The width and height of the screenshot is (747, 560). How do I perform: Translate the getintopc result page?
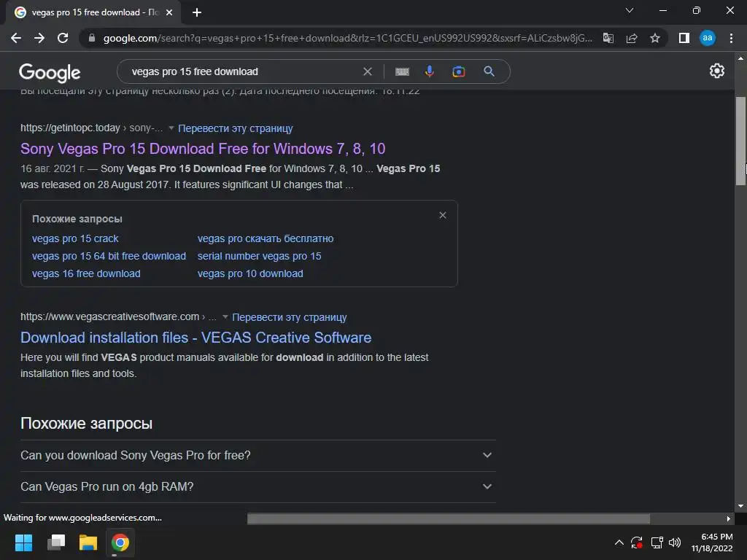pyautogui.click(x=236, y=128)
